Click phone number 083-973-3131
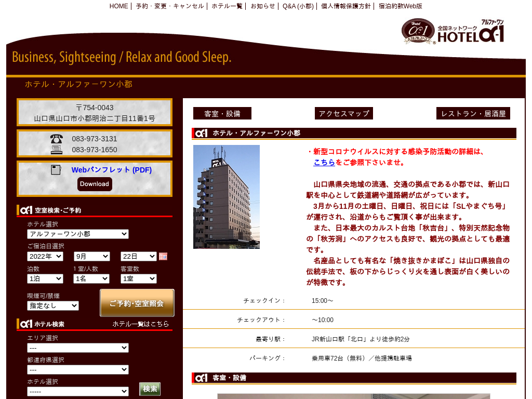 pos(95,139)
